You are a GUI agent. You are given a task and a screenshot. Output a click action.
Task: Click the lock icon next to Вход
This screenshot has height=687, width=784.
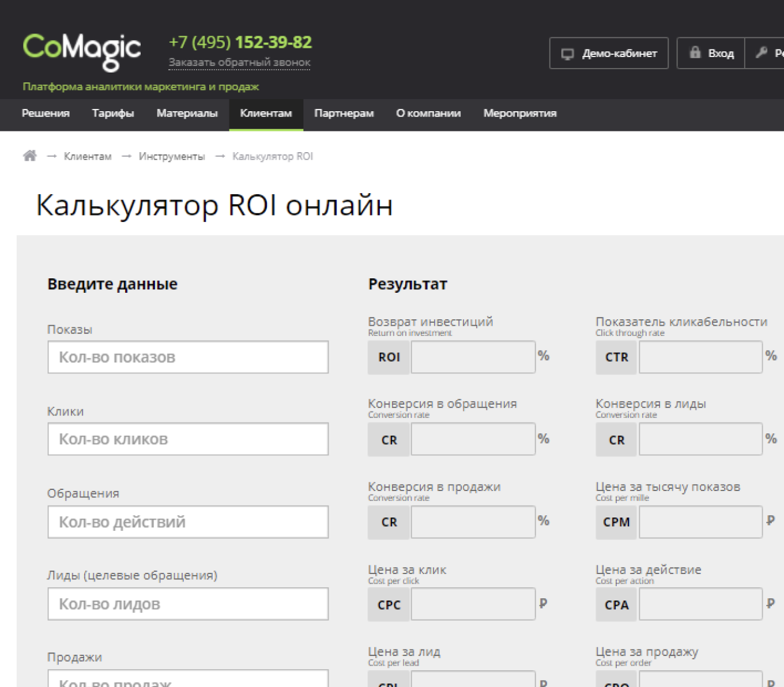[696, 53]
